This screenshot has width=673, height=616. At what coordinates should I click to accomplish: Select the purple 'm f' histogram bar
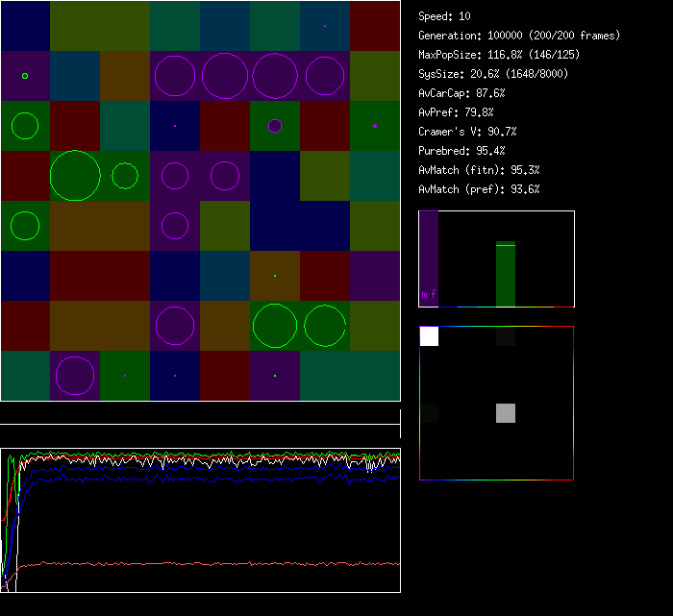tap(429, 259)
